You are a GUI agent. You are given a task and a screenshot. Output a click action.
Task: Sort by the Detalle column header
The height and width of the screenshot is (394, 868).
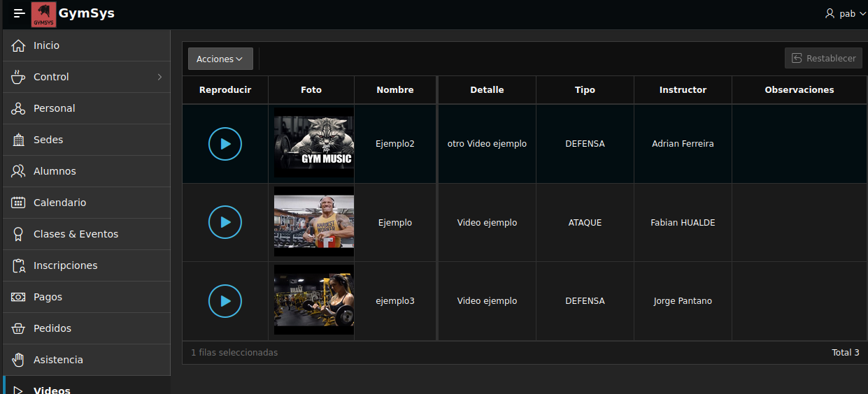click(x=487, y=89)
